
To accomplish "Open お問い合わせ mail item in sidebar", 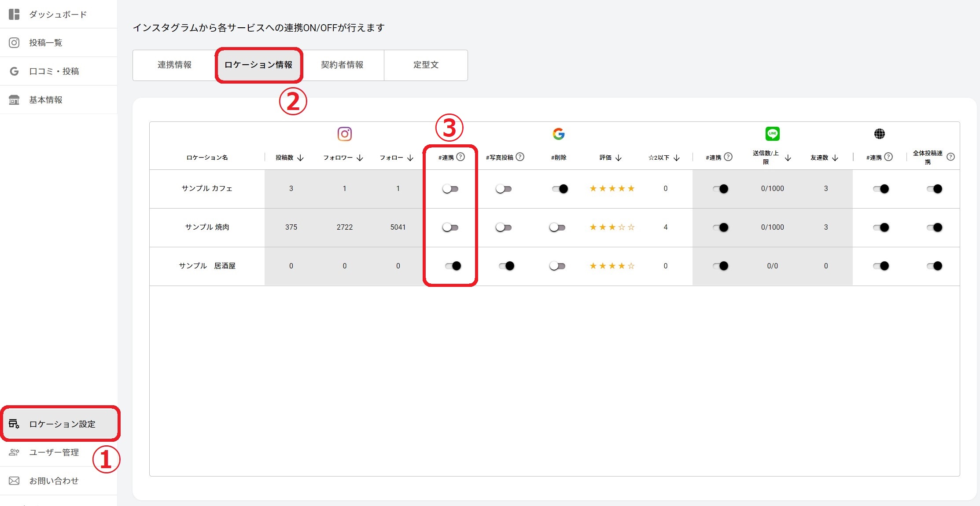I will (x=53, y=480).
